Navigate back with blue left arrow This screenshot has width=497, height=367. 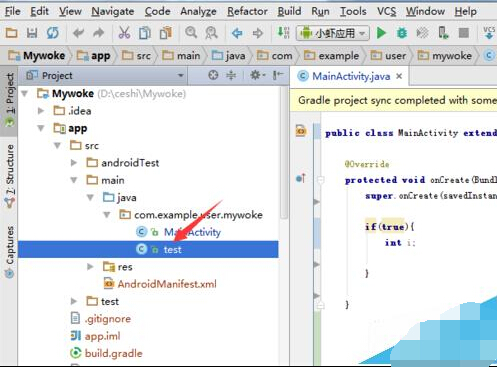click(x=237, y=33)
